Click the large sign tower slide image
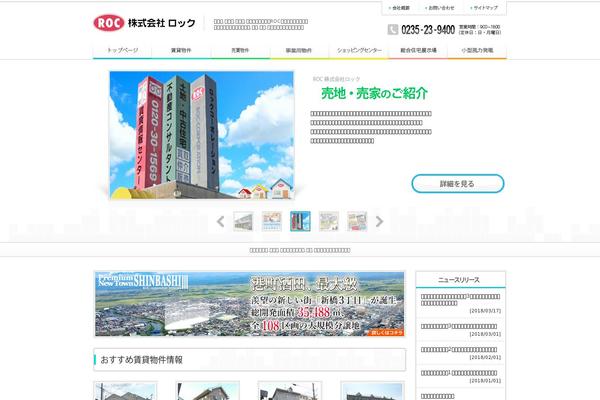 point(202,135)
